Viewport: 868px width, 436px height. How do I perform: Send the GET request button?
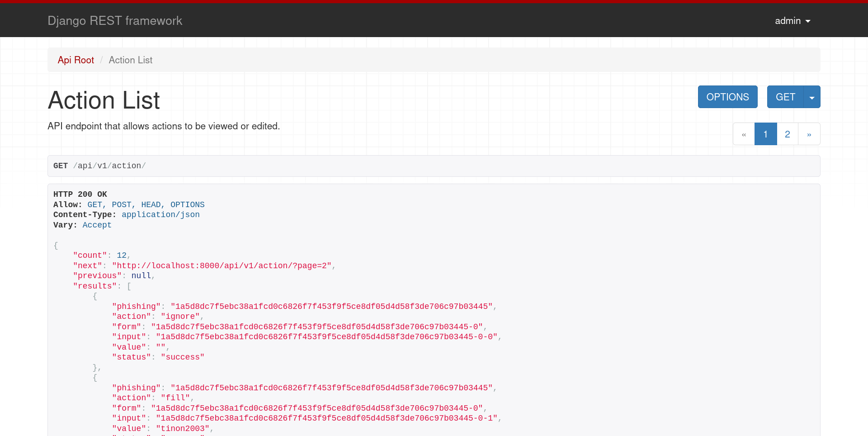tap(785, 97)
